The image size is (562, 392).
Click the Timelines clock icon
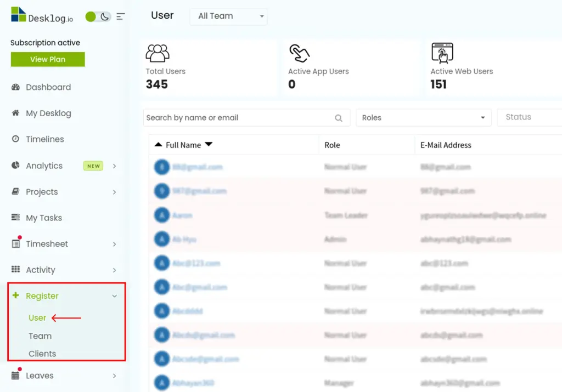(15, 139)
